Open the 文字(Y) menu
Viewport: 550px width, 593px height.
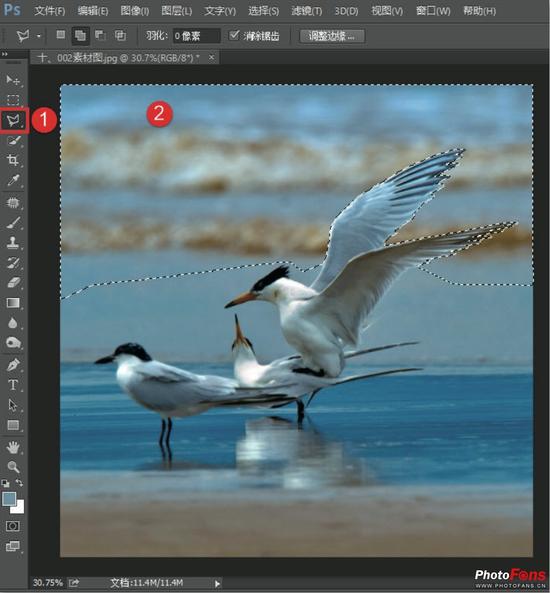pos(220,11)
